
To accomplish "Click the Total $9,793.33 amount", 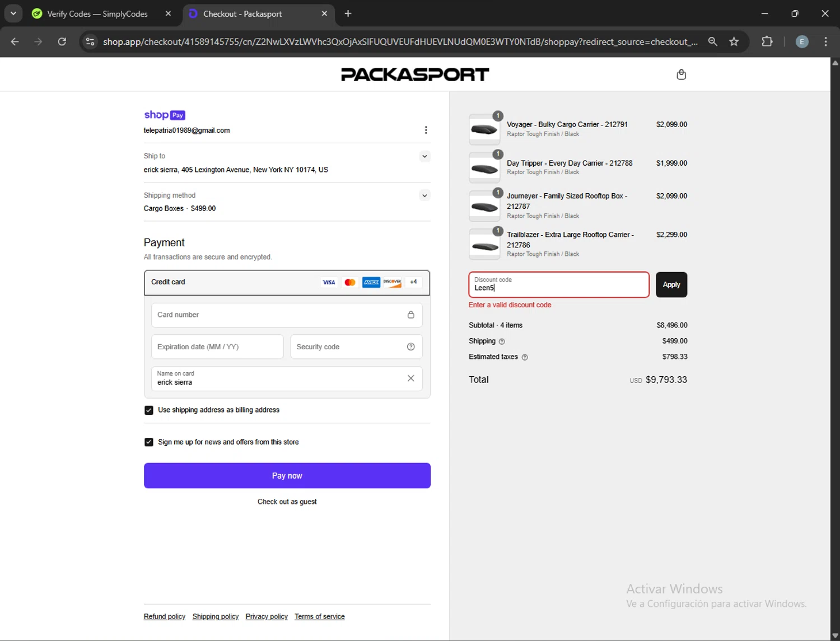I will [666, 380].
